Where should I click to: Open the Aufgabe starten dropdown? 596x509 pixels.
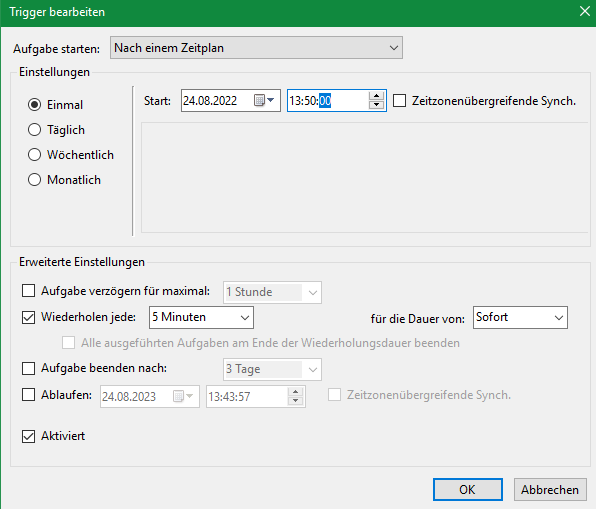256,48
